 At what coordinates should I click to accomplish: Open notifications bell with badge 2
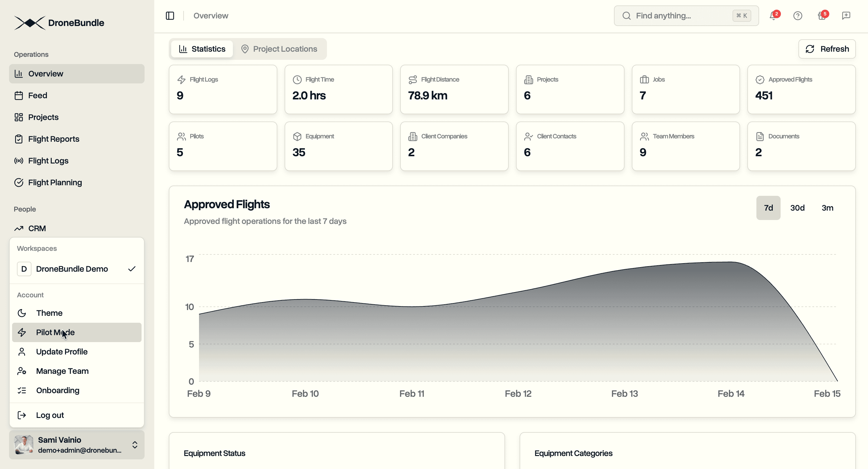pos(772,15)
